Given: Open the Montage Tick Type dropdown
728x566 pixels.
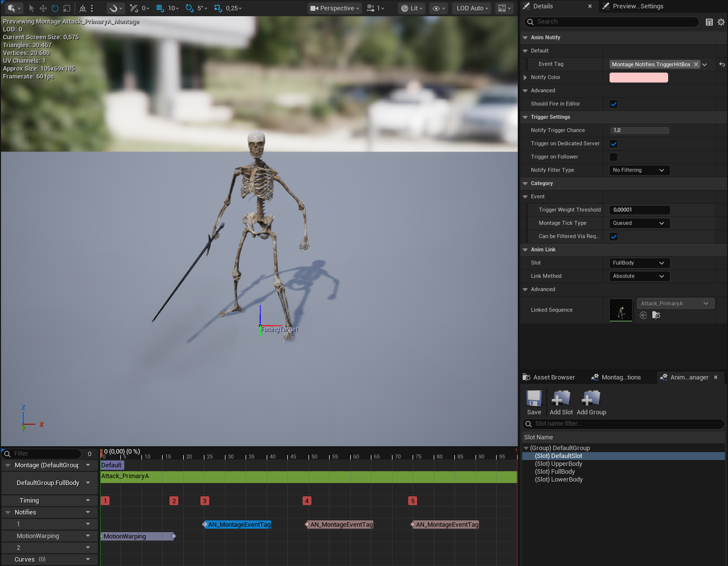Looking at the screenshot, I should click(639, 223).
